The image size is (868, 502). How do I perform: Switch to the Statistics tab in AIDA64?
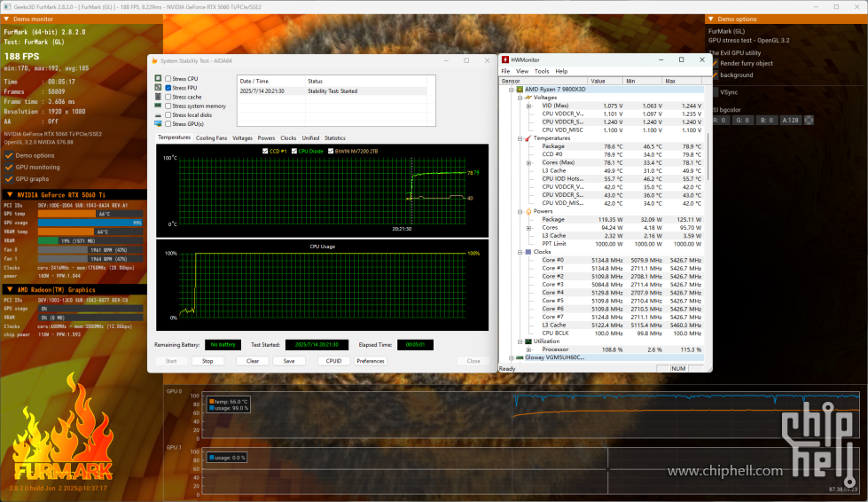point(335,137)
